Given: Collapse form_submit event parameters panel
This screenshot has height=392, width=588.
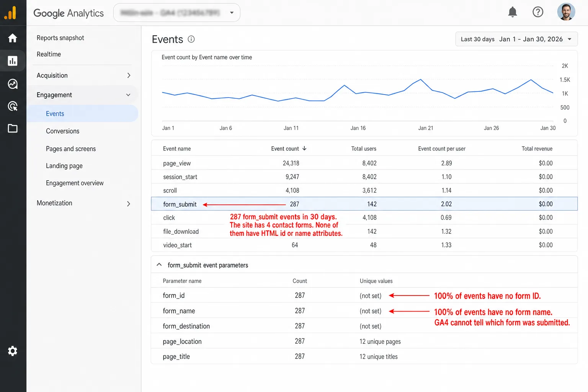Looking at the screenshot, I should point(159,265).
